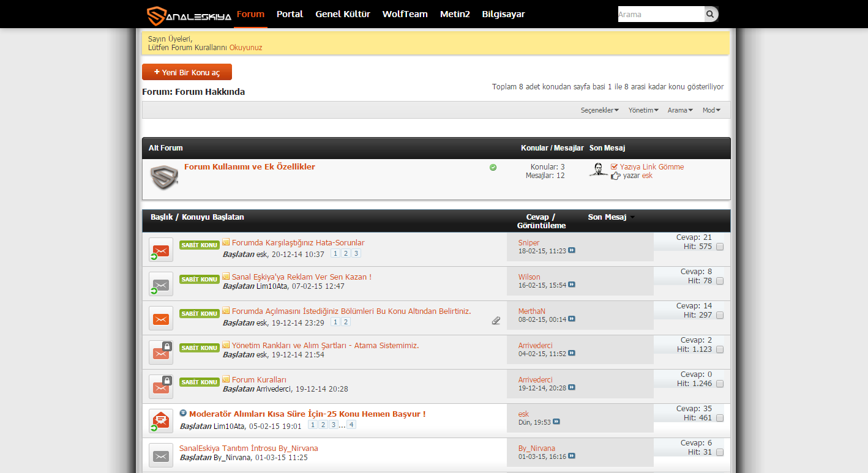
Task: Go to last post dated Dün, 19:53
Action: (x=556, y=422)
